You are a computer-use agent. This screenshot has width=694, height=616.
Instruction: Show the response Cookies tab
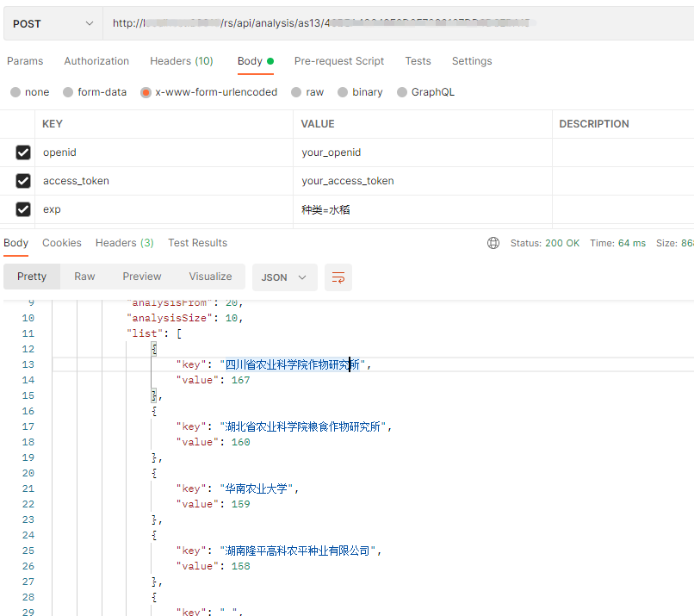pos(62,243)
